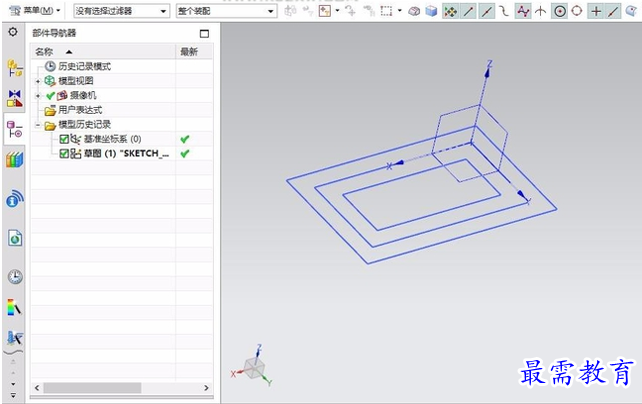Open the dropdown arrow beside selection-type icon
642x404 pixels.
point(337,11)
